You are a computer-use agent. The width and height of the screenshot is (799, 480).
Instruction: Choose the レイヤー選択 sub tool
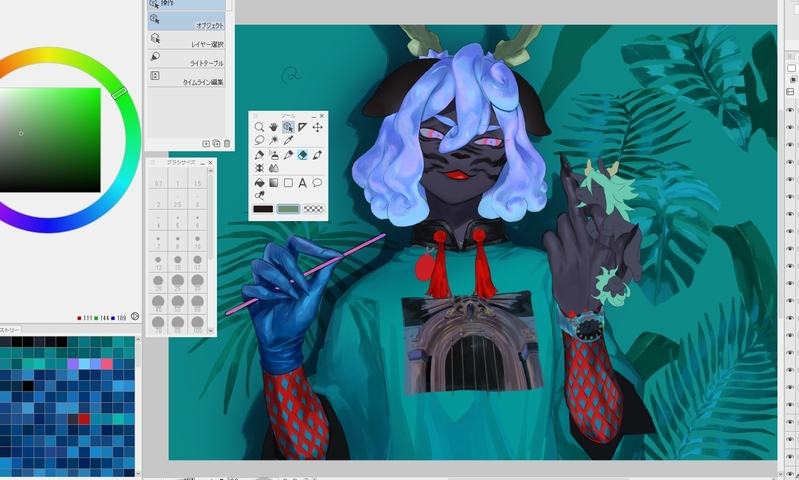tap(187, 40)
